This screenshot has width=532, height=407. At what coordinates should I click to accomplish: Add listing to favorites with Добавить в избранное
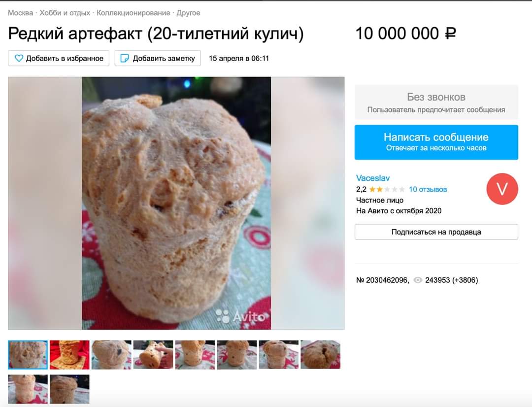pyautogui.click(x=59, y=58)
